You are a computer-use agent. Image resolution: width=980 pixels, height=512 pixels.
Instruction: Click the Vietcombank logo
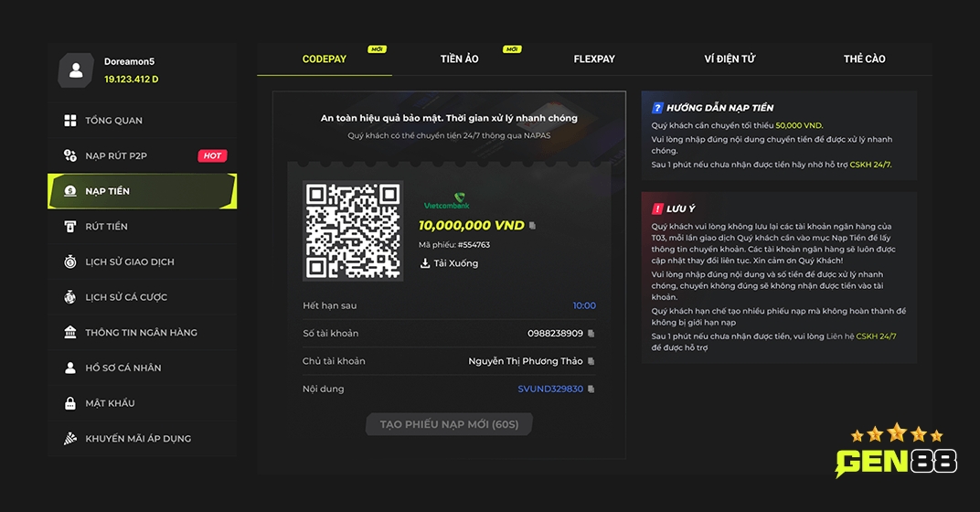[447, 200]
